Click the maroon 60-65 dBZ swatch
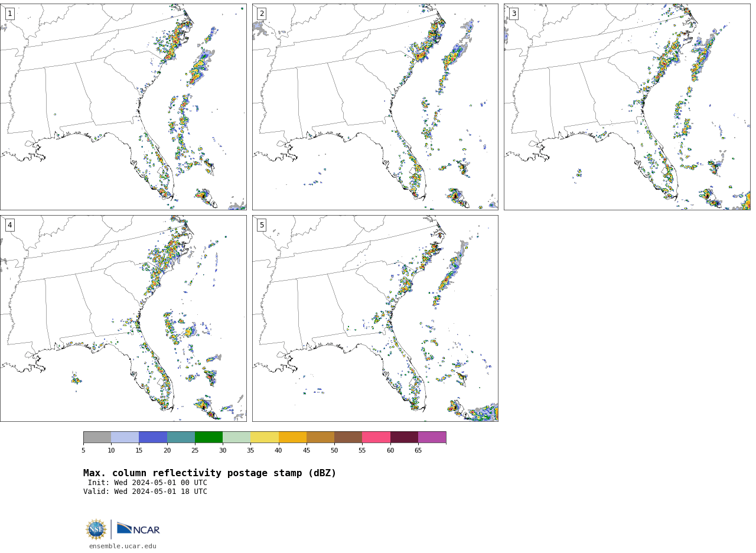The width and height of the screenshot is (756, 553). pyautogui.click(x=404, y=437)
